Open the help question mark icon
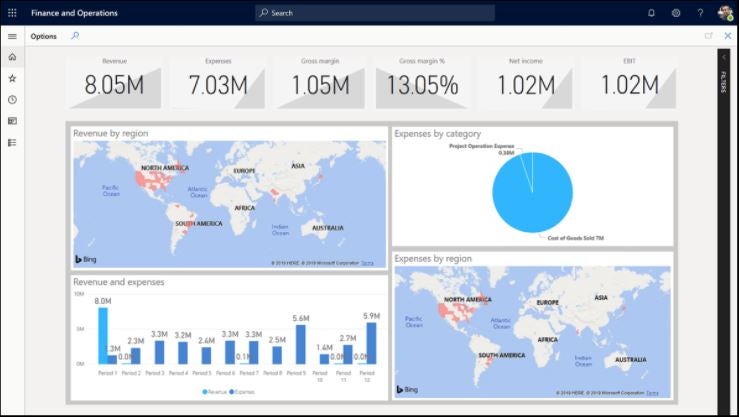 point(700,13)
